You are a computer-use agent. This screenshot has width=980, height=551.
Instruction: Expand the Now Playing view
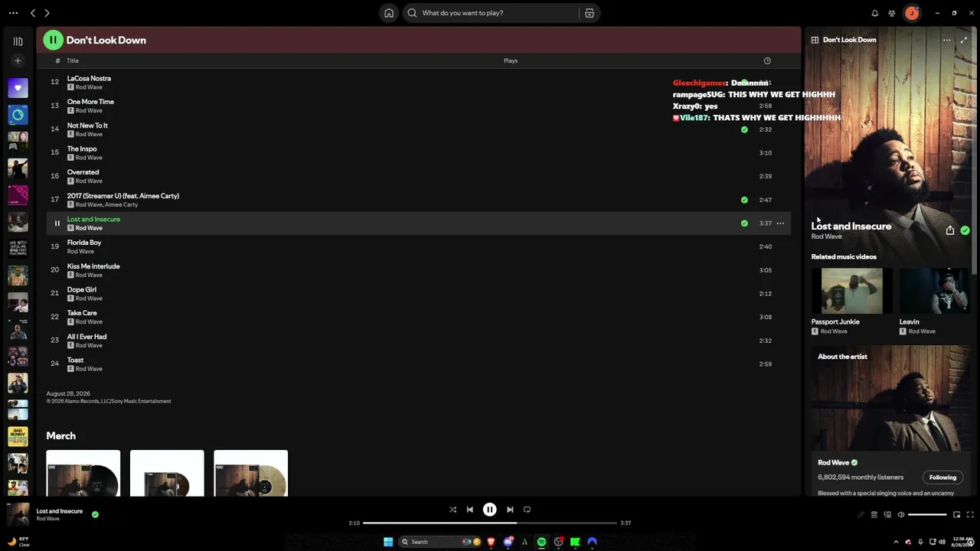pyautogui.click(x=963, y=40)
